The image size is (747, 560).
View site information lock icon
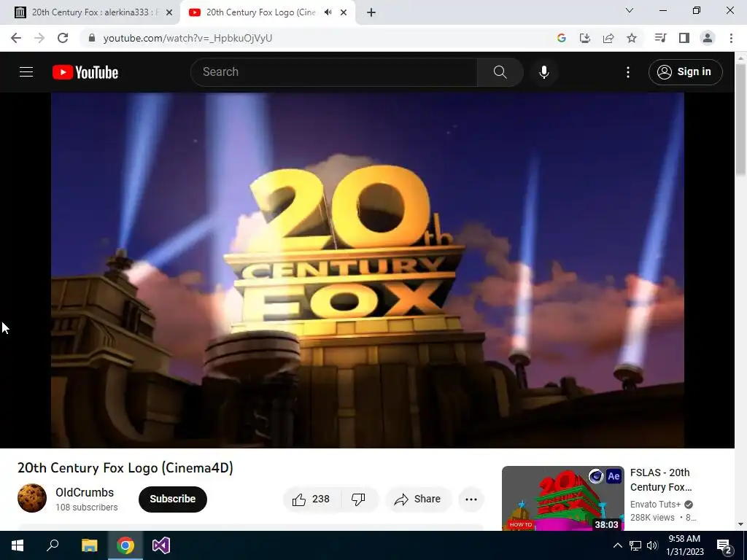click(x=92, y=38)
